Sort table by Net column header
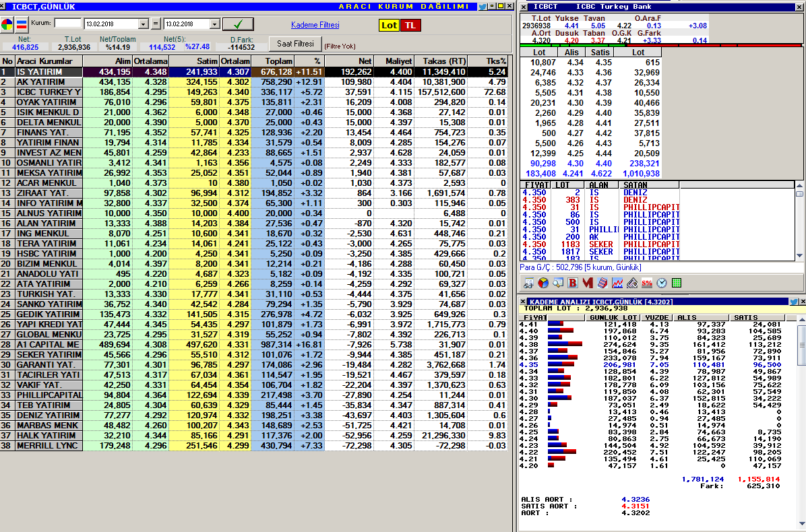The height and width of the screenshot is (532, 806). pos(349,61)
